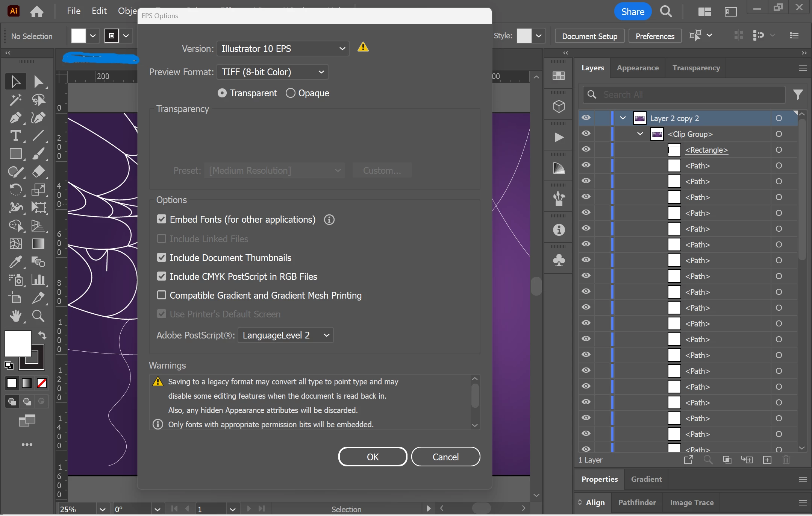Screen dimensions: 812x516
Task: Open the Pathfinder tab
Action: tap(637, 502)
